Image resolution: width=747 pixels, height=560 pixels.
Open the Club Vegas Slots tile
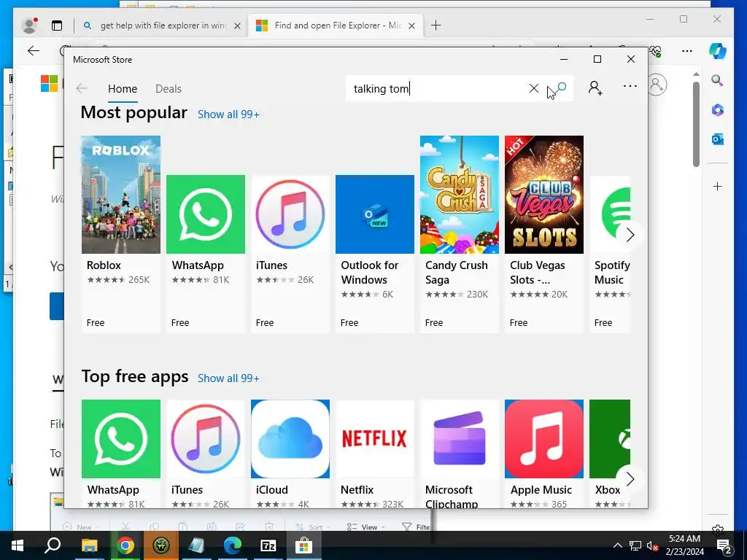click(544, 234)
